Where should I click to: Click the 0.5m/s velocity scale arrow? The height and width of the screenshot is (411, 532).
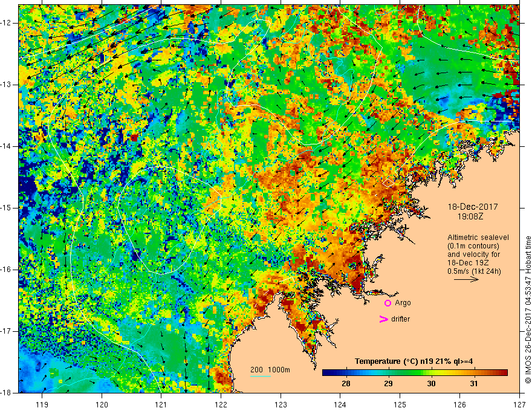tap(466, 279)
